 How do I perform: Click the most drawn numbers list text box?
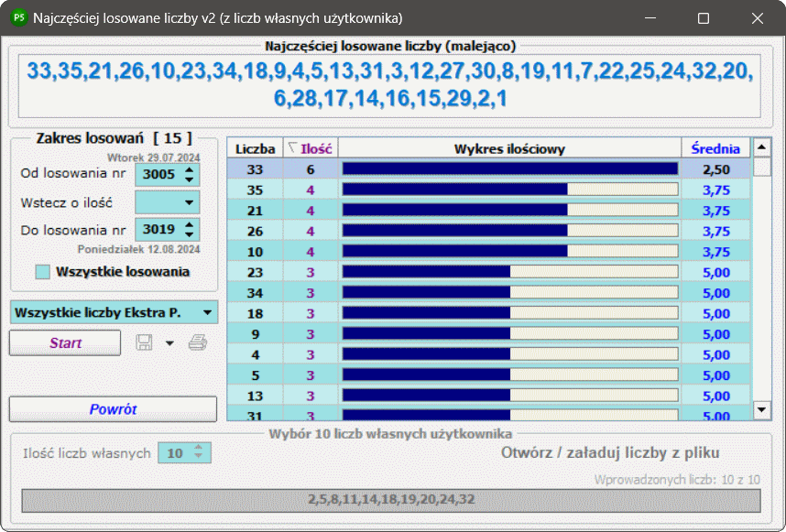pyautogui.click(x=389, y=86)
